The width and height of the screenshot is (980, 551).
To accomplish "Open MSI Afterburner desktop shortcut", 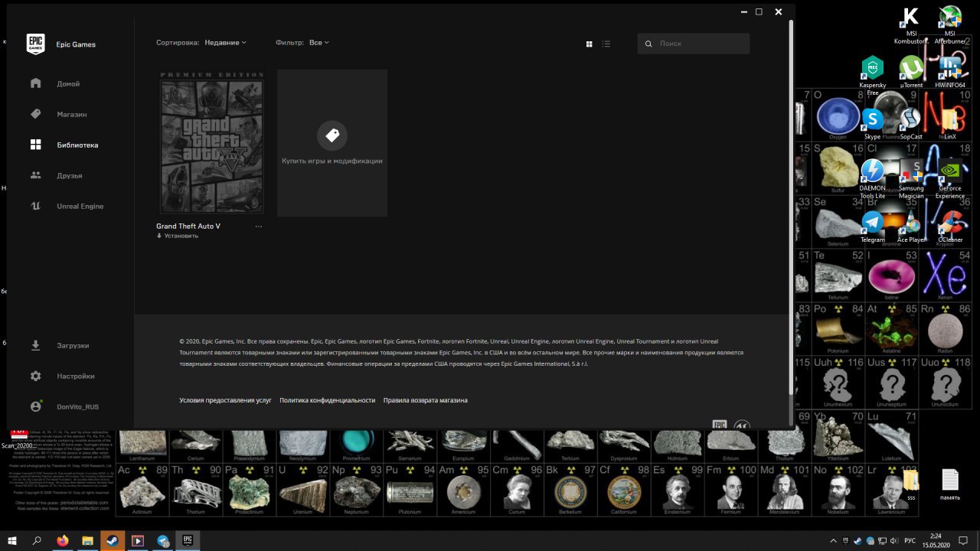I will (x=950, y=25).
